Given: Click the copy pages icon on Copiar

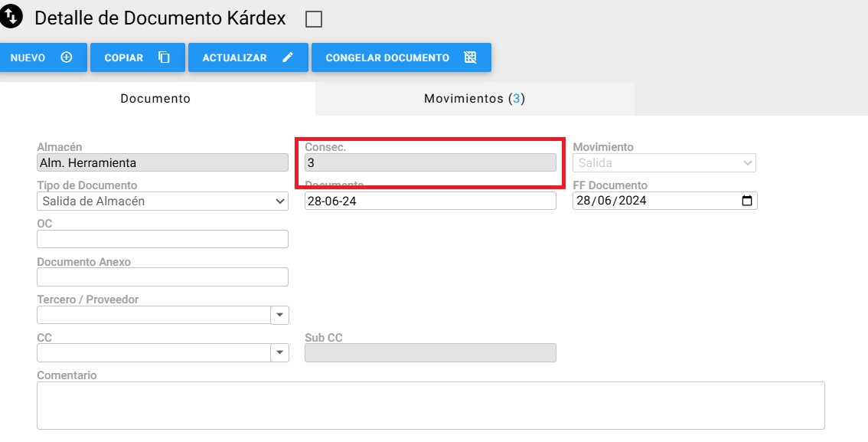Looking at the screenshot, I should [x=164, y=57].
